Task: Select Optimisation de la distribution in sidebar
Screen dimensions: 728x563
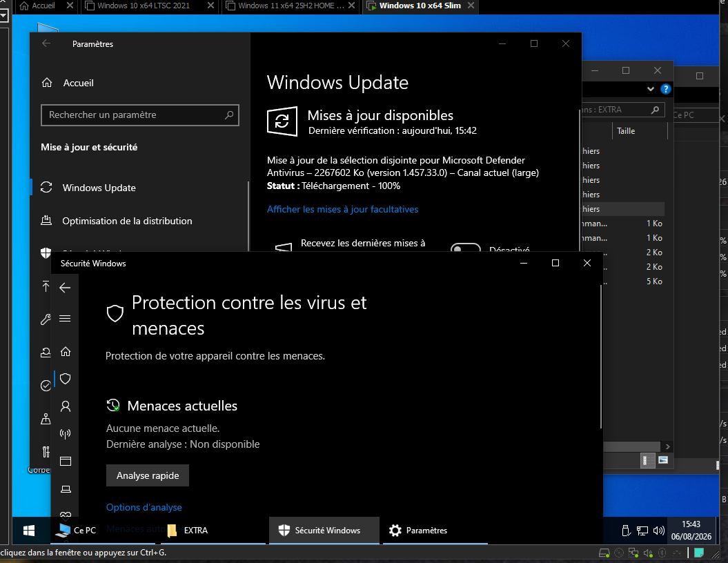Action: 139,221
